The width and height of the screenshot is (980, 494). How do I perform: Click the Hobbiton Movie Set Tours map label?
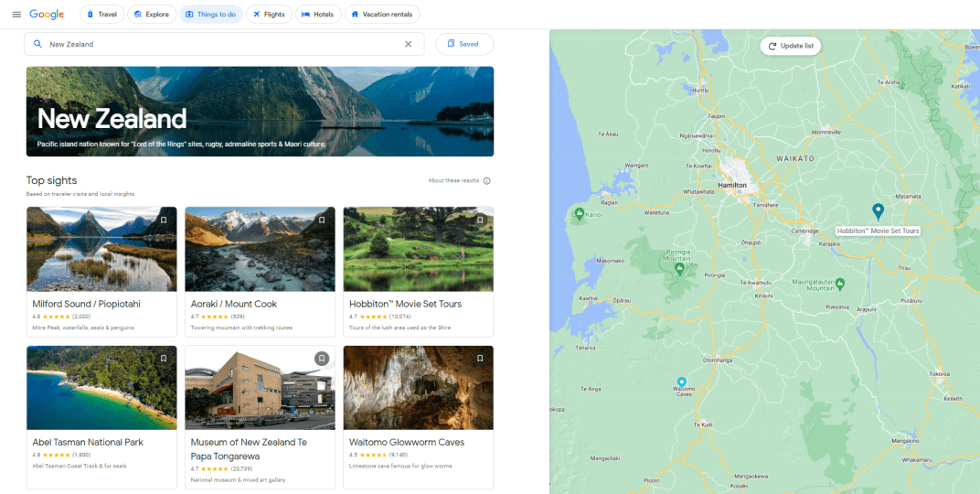click(x=878, y=231)
